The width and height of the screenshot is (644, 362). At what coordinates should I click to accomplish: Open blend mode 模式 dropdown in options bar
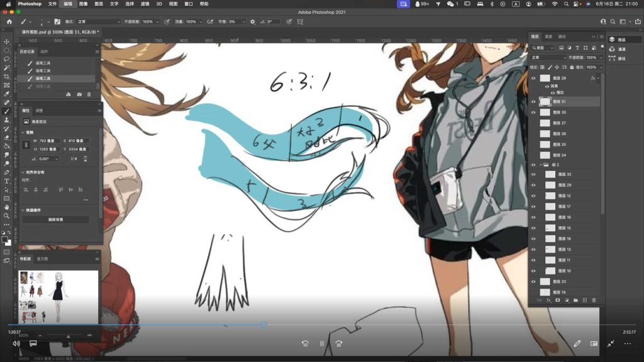click(99, 22)
